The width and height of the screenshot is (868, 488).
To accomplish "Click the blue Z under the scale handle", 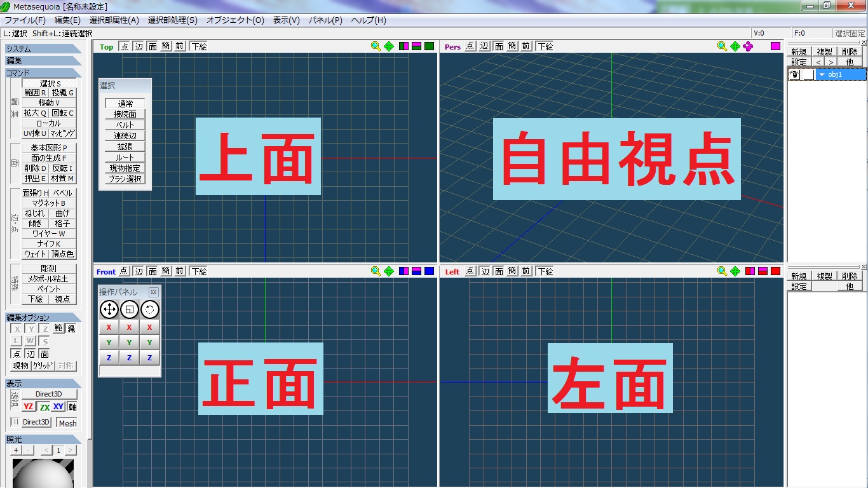I will point(129,358).
